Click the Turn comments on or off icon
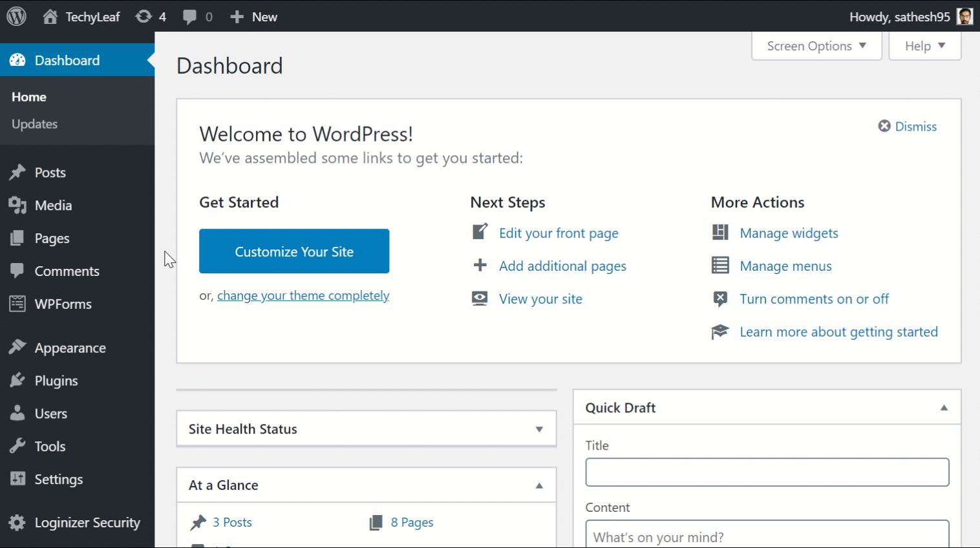980x548 pixels. coord(720,299)
